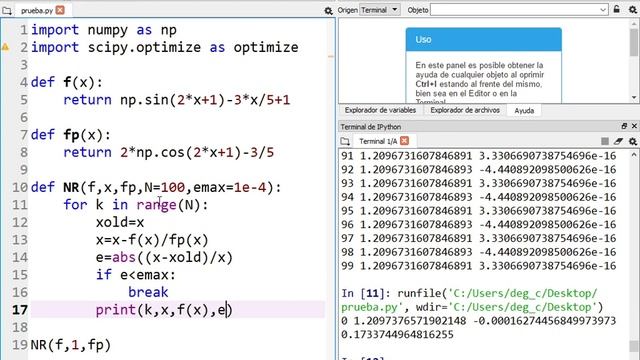Undock the Terminal de IPython pane
640x360 pixels.
click(624, 126)
